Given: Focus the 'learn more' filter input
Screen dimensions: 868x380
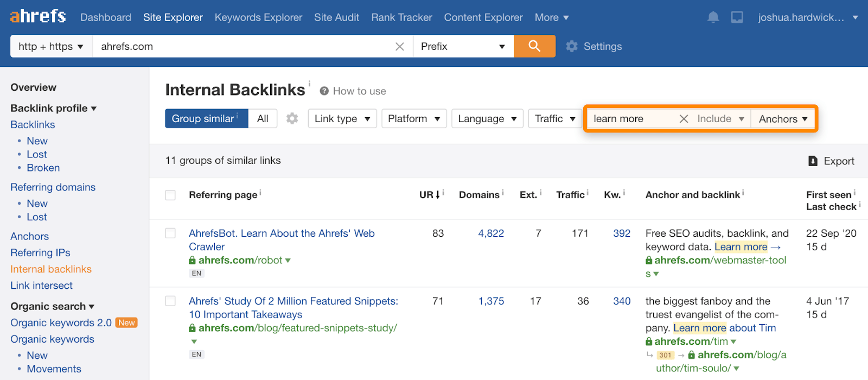Looking at the screenshot, I should coord(632,119).
